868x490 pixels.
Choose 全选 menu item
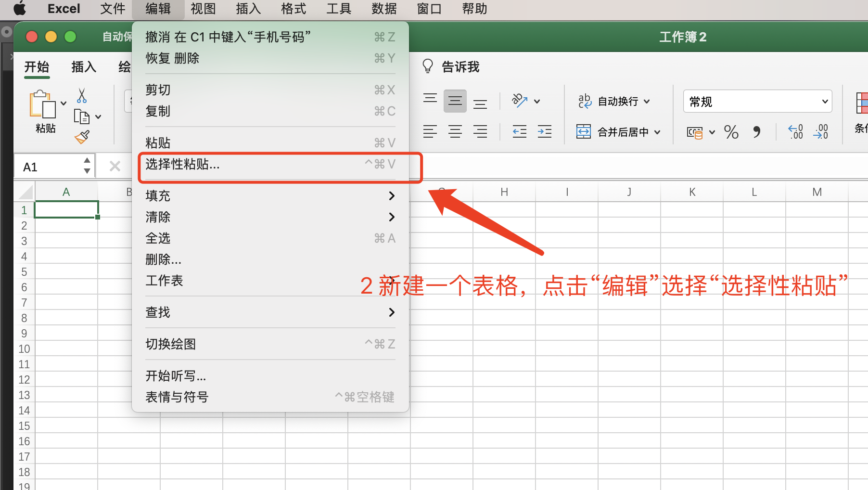270,238
